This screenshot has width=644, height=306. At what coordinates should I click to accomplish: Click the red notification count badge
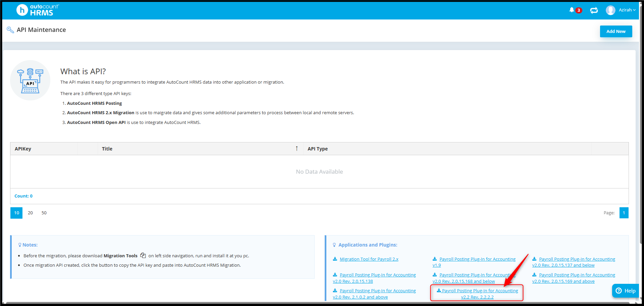pos(579,10)
